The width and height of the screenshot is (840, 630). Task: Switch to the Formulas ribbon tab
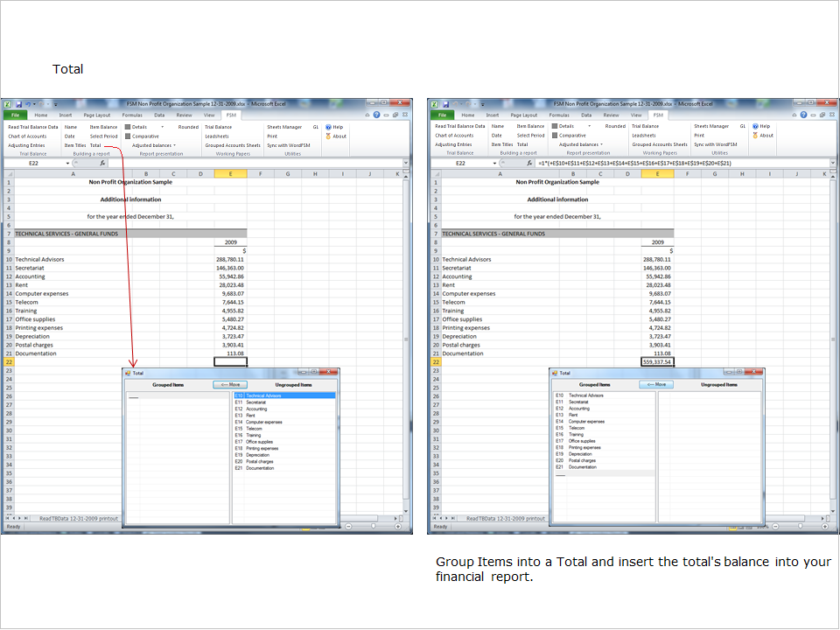pos(132,115)
